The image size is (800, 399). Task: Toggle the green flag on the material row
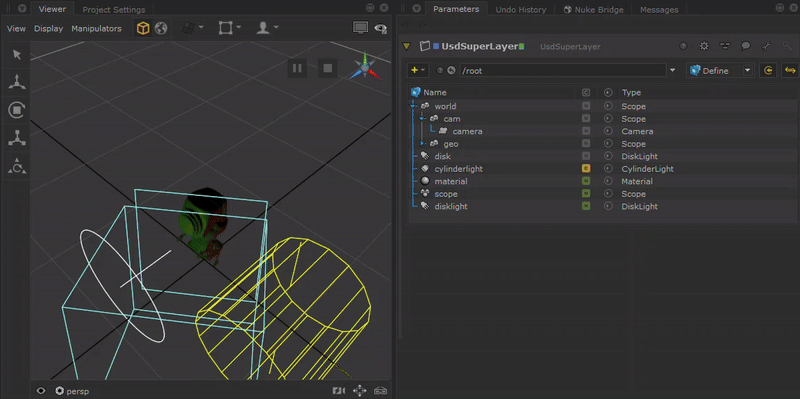click(x=586, y=181)
